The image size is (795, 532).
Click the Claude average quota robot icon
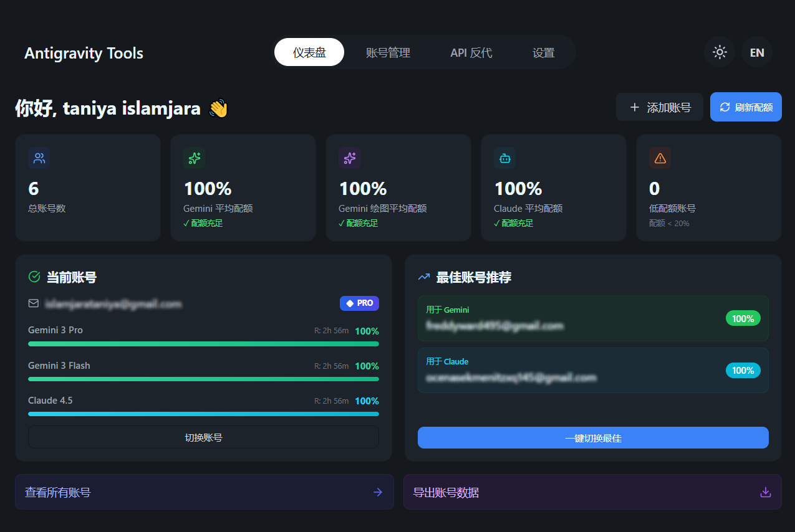click(x=504, y=158)
